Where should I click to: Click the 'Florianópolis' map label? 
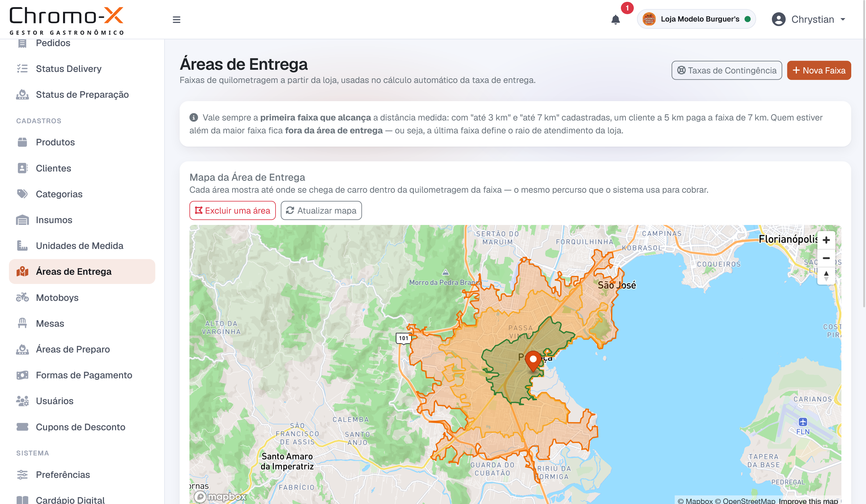[x=788, y=239]
